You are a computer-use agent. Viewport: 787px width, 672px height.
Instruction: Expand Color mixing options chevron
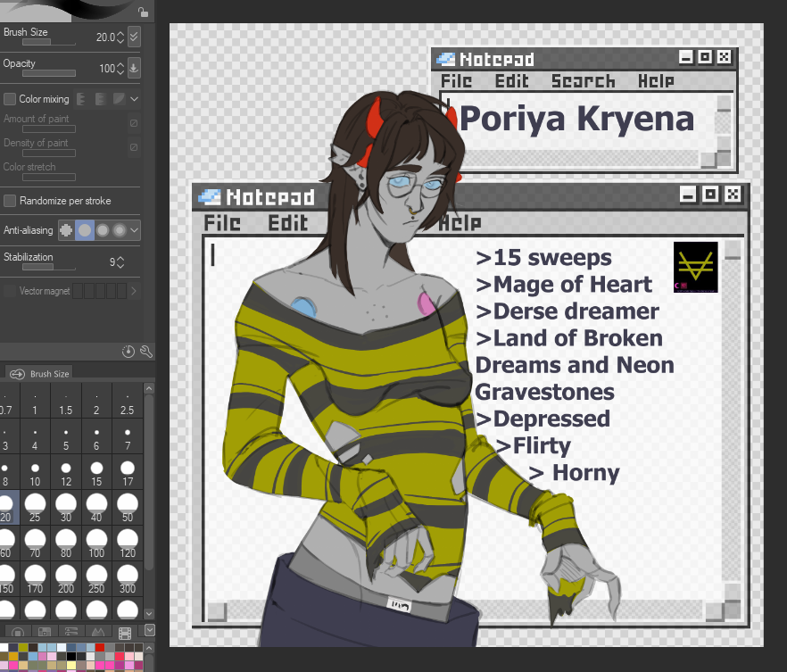134,99
